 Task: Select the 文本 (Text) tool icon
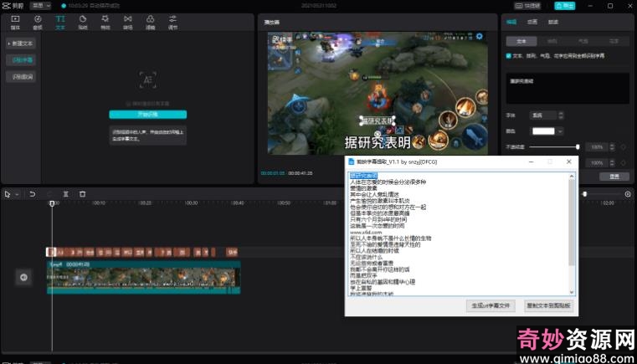pos(60,21)
